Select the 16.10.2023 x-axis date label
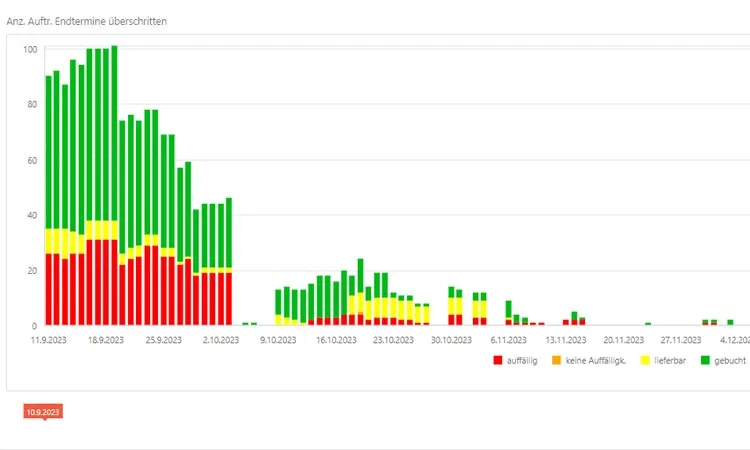This screenshot has width=750, height=450. click(x=336, y=340)
